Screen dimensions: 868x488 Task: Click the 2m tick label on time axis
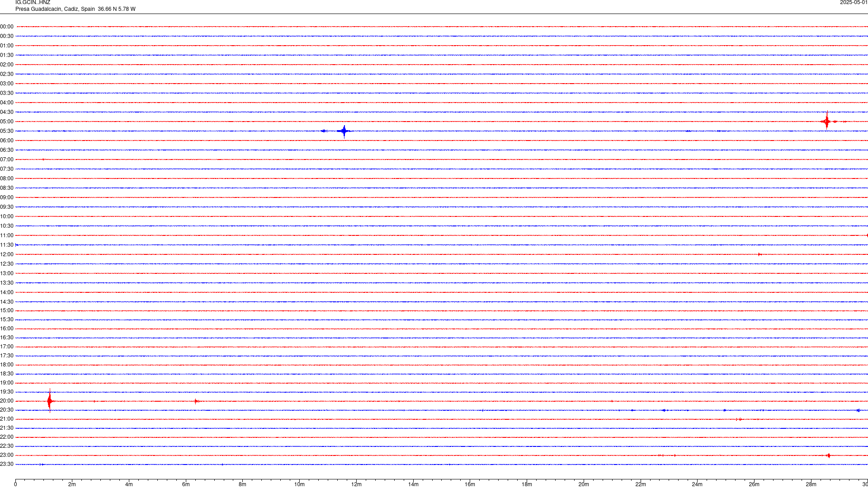coord(72,484)
